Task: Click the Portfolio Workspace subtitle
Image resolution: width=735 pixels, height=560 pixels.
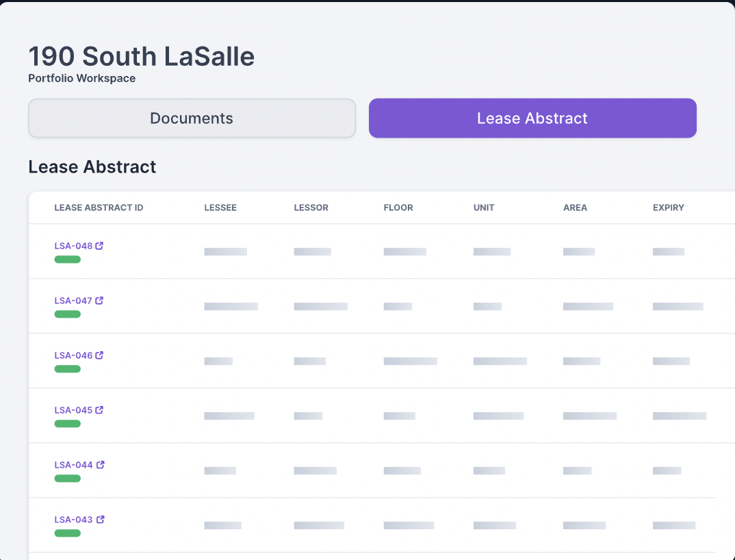Action: 82,78
